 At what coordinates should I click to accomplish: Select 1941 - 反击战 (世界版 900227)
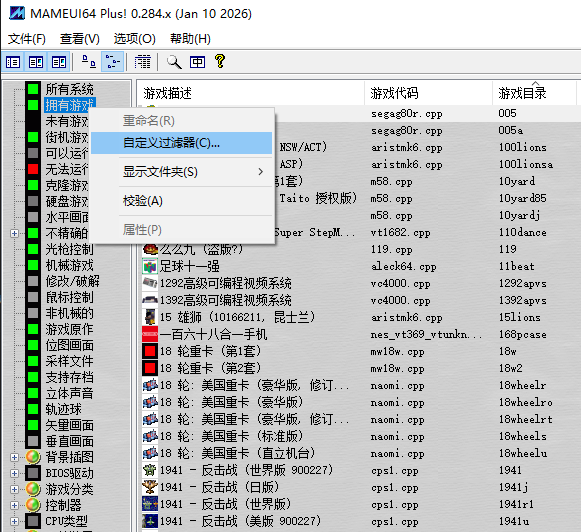tap(246, 471)
